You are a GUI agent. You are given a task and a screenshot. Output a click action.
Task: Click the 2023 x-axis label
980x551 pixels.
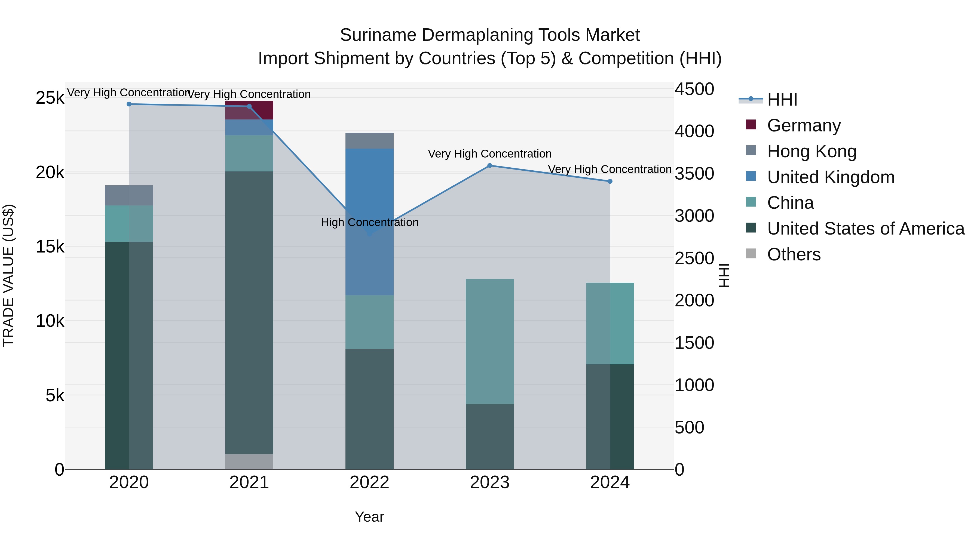[490, 482]
